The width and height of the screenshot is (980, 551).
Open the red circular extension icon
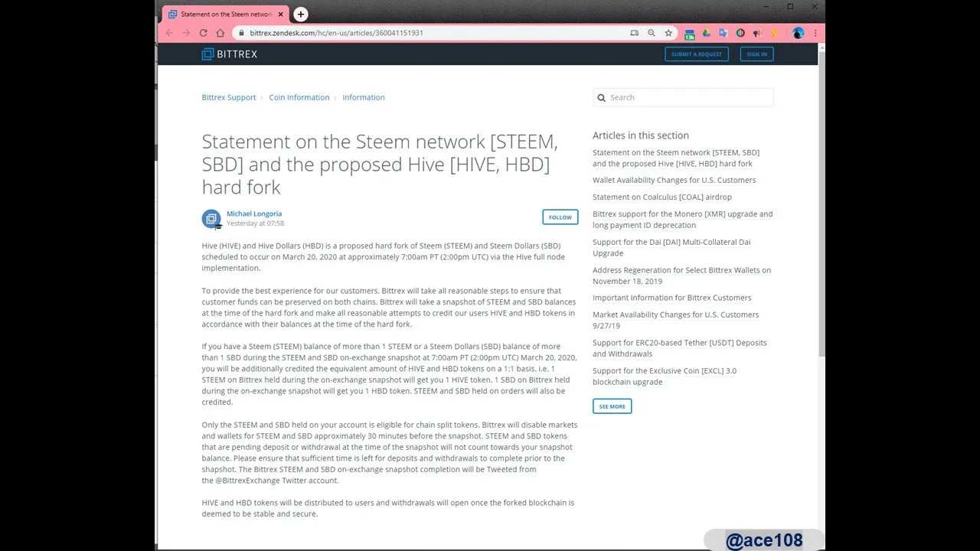point(740,33)
